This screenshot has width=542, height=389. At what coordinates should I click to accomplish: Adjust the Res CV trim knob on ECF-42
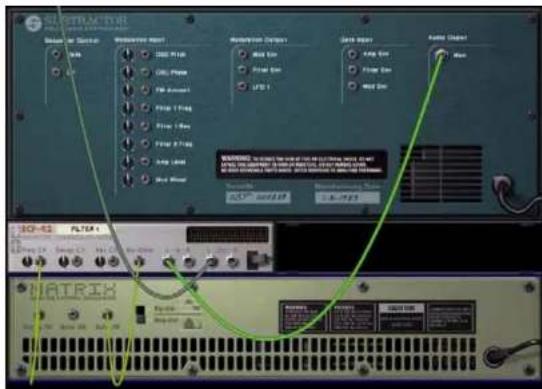point(100,262)
